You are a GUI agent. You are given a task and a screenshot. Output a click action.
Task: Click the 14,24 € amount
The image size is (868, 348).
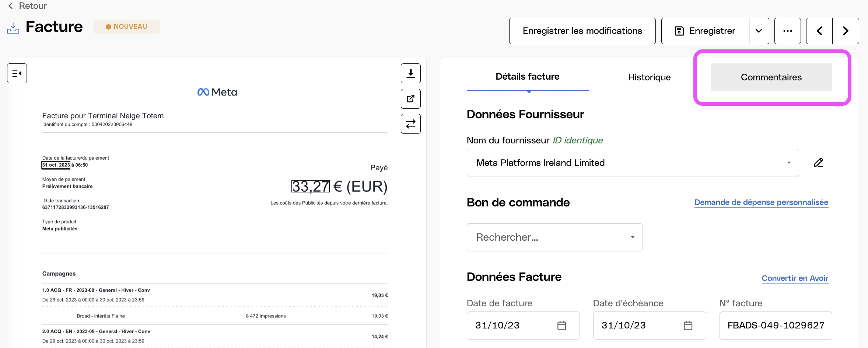point(380,337)
